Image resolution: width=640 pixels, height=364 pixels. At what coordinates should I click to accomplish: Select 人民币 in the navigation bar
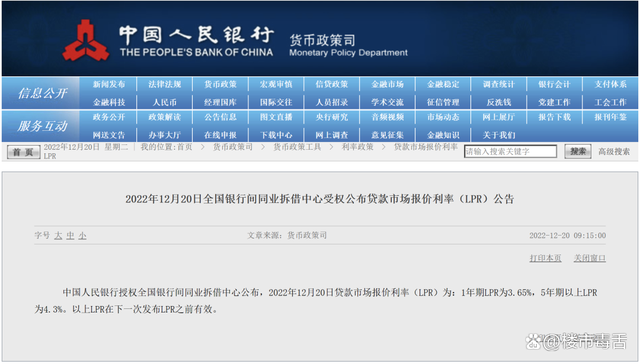pos(164,102)
